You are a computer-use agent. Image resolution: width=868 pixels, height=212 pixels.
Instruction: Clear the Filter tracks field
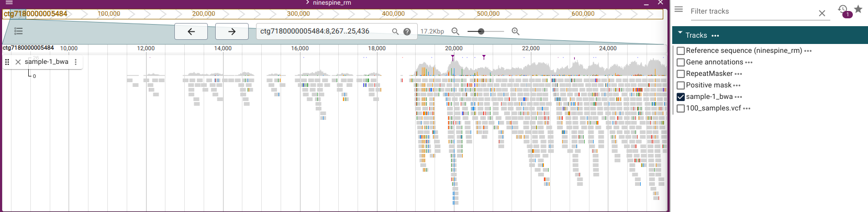click(x=822, y=13)
